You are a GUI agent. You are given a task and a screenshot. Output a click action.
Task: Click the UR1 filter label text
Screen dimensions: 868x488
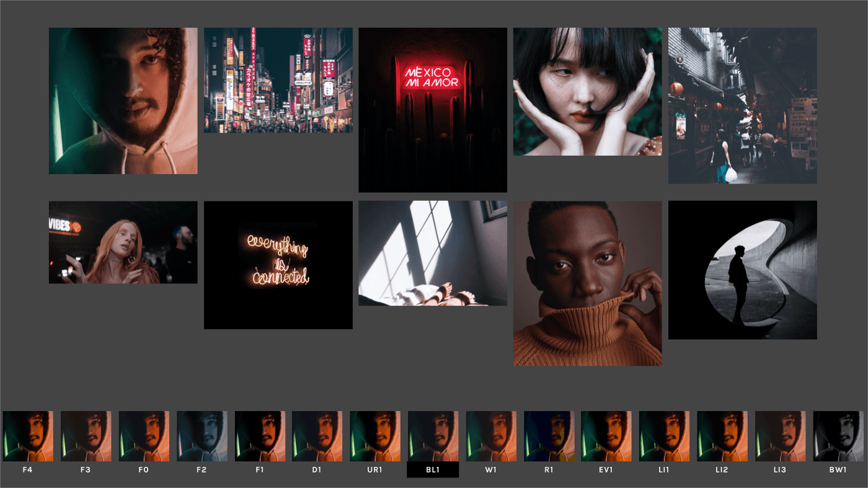[x=375, y=470]
